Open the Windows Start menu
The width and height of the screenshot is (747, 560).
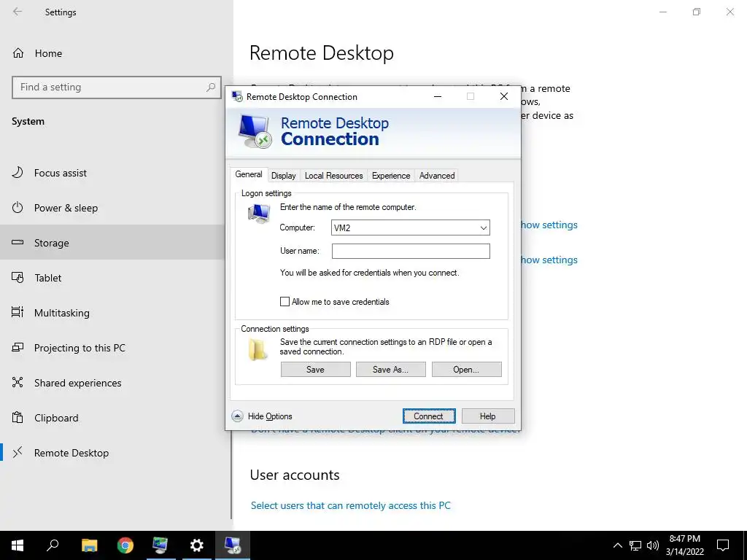click(18, 545)
